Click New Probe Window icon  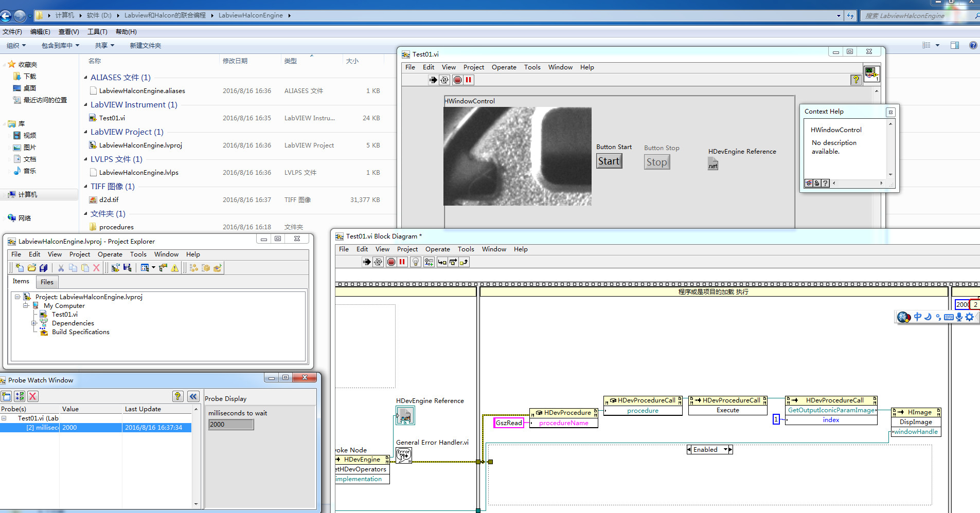[x=6, y=396]
